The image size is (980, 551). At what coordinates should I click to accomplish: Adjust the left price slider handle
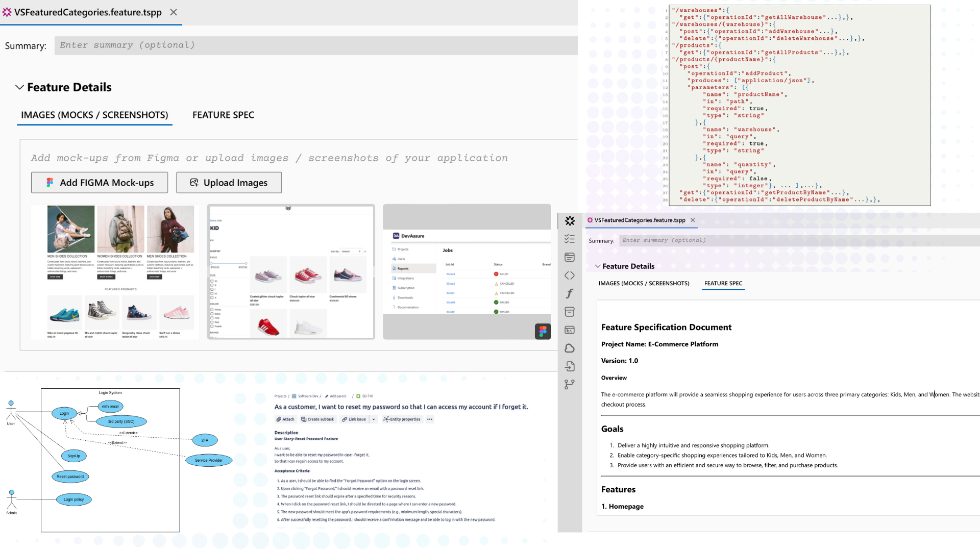[212, 263]
